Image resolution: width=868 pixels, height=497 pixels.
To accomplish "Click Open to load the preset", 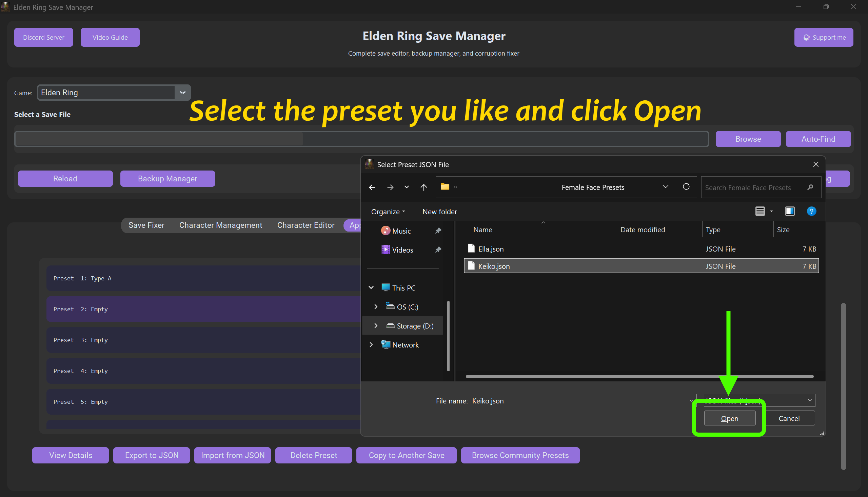I will [x=729, y=418].
